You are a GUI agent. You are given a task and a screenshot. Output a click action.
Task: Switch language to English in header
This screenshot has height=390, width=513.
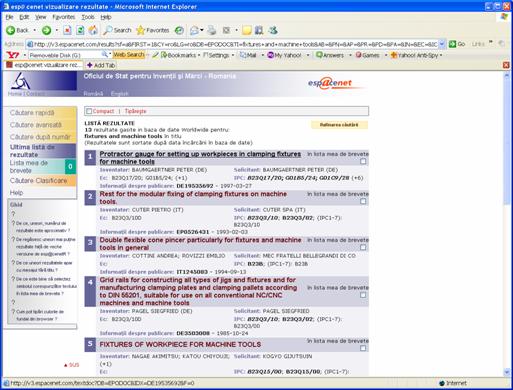click(x=119, y=94)
